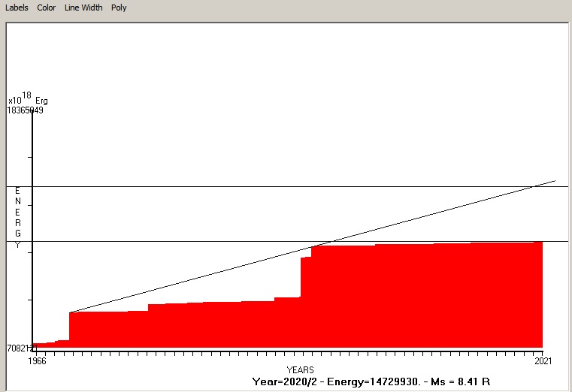Screen dimensions: 572x392
Task: Click the 18365949 maximum axis value
Action: pos(25,110)
